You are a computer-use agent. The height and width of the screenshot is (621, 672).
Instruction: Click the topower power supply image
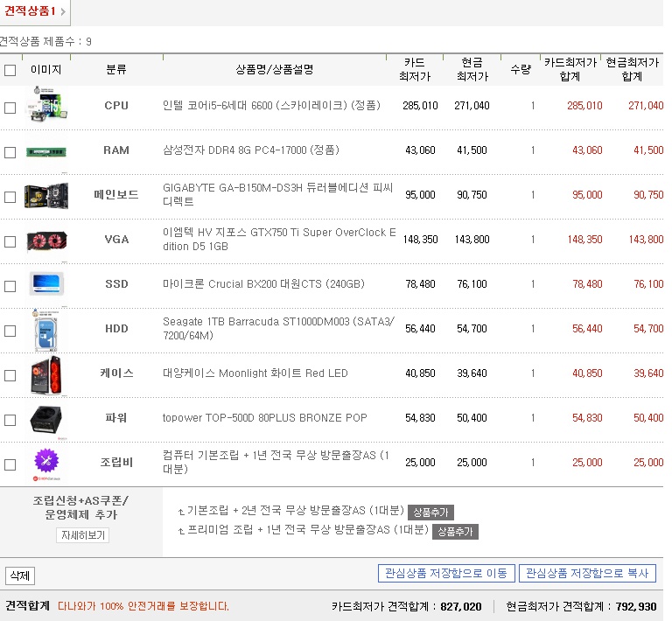(46, 419)
